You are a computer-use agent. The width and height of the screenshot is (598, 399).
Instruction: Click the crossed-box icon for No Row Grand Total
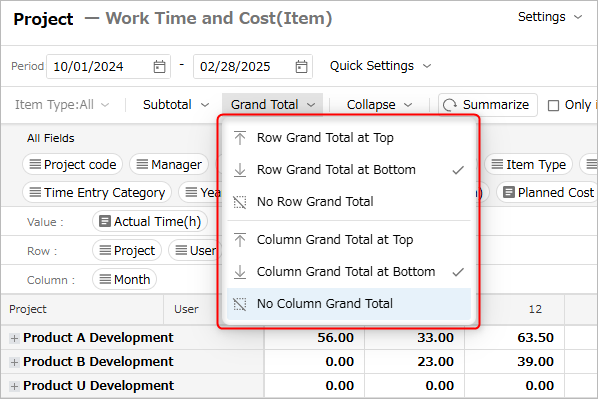(x=240, y=202)
